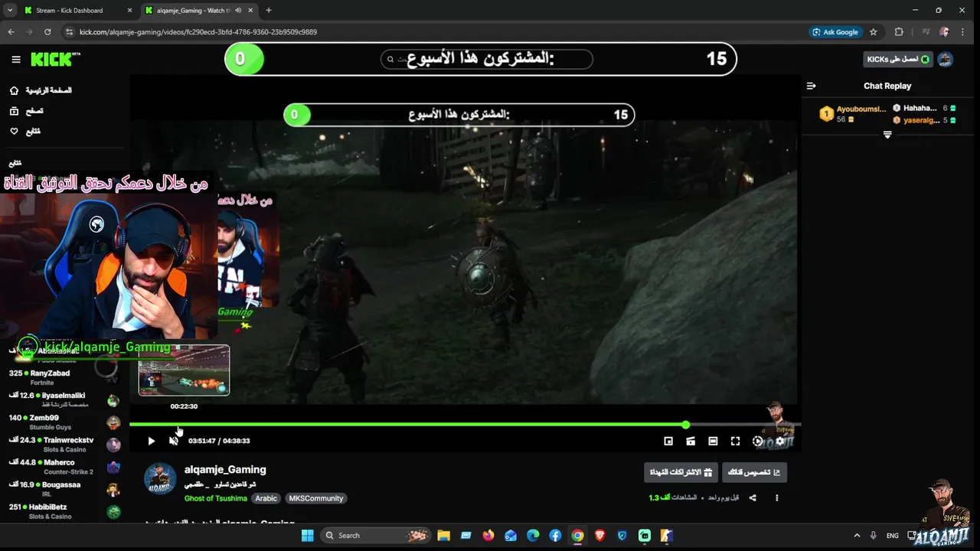The image size is (980, 551).
Task: Click the Get KICKs button
Action: pos(898,60)
